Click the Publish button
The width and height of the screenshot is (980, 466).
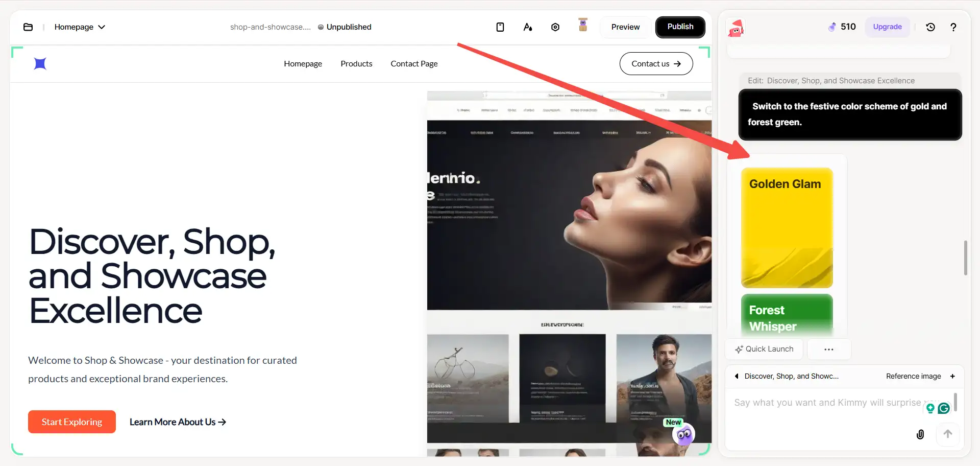point(680,27)
